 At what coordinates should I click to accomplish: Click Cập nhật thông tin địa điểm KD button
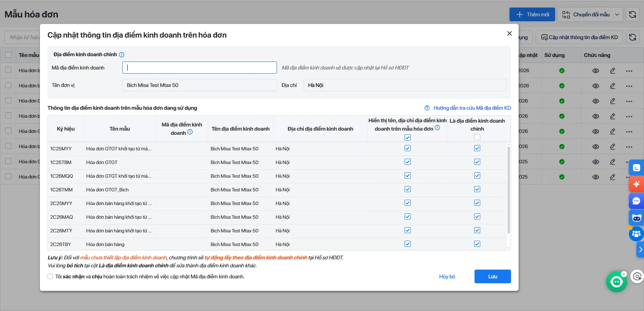tap(579, 37)
